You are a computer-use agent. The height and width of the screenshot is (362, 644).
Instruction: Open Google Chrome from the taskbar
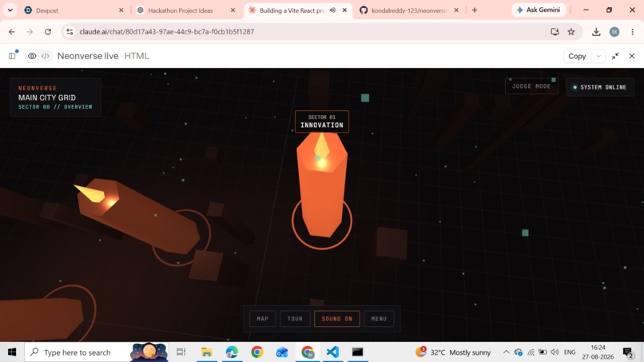point(257,352)
